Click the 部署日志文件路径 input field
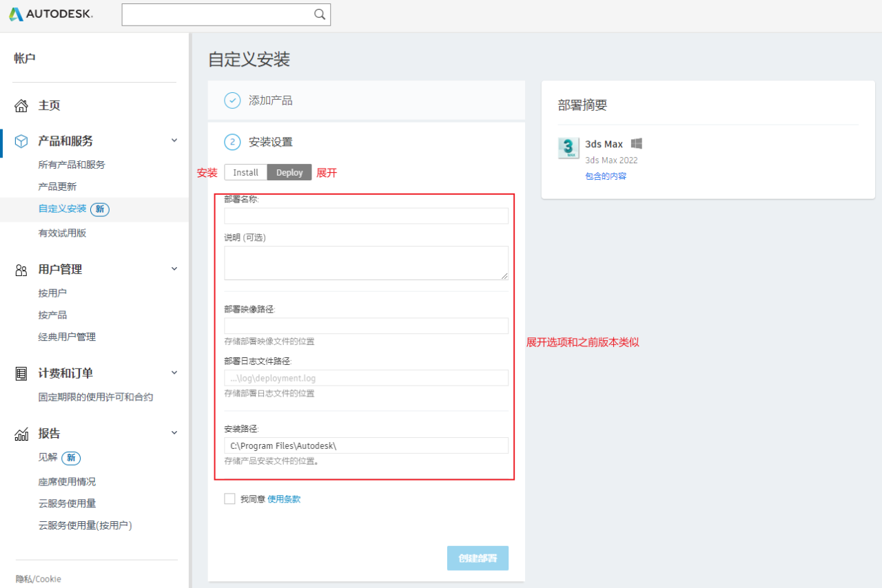 pyautogui.click(x=367, y=378)
